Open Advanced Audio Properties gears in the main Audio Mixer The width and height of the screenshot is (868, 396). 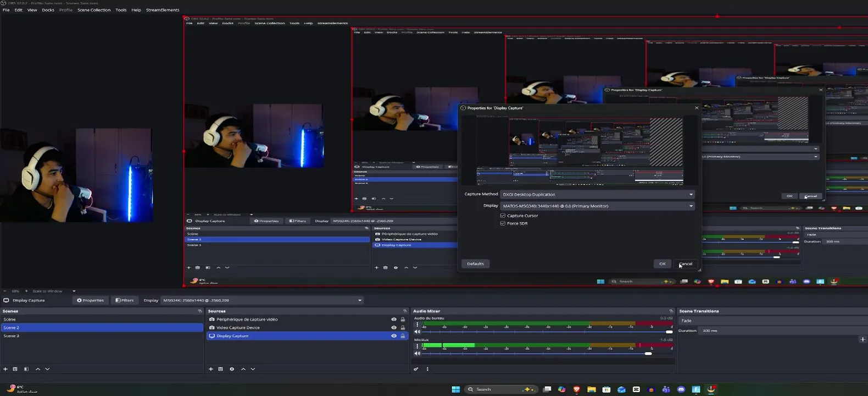(x=416, y=369)
